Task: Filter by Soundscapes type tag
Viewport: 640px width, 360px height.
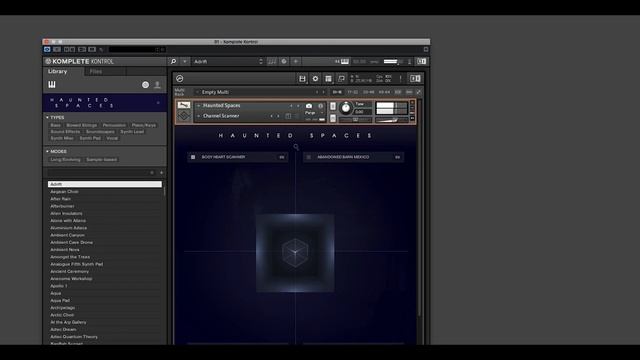Action: pos(100,132)
